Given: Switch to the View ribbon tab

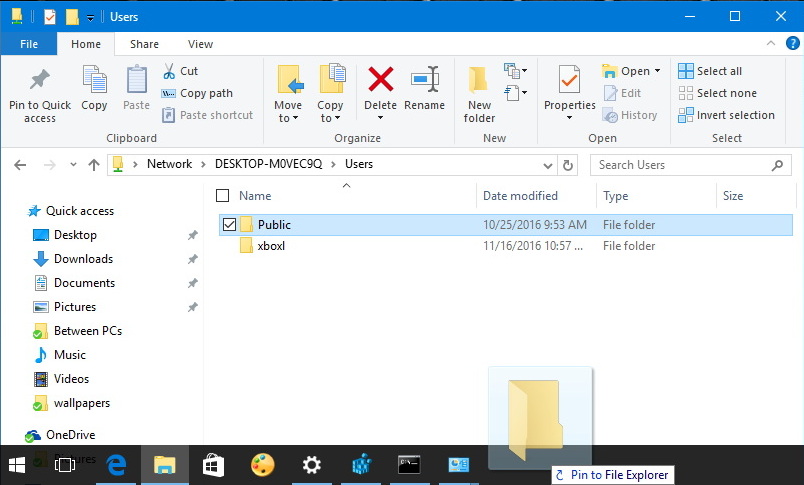Looking at the screenshot, I should [x=200, y=44].
